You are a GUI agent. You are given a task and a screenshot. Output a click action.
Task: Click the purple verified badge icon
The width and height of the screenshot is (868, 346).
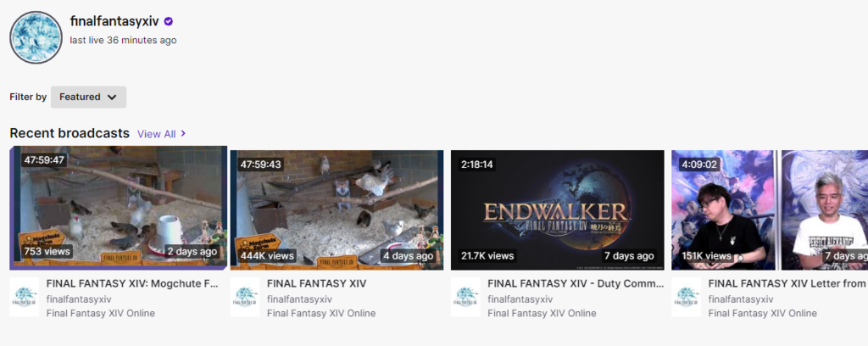169,21
